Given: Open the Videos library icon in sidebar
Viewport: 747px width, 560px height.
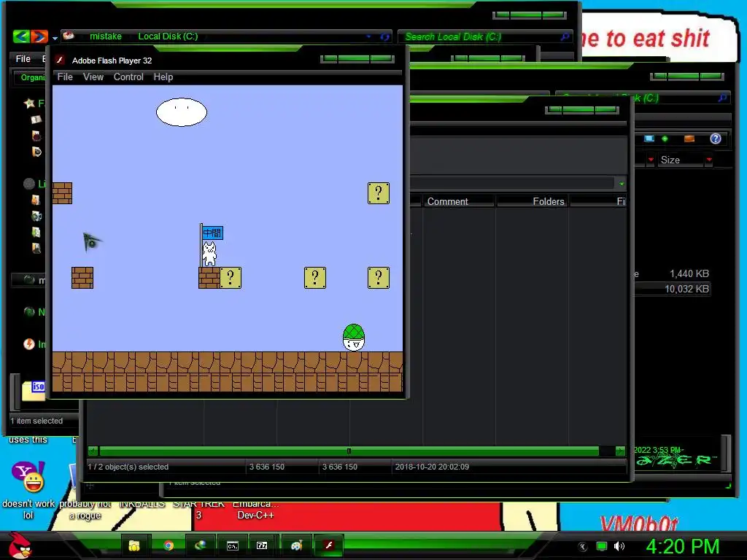Looking at the screenshot, I should (x=36, y=248).
